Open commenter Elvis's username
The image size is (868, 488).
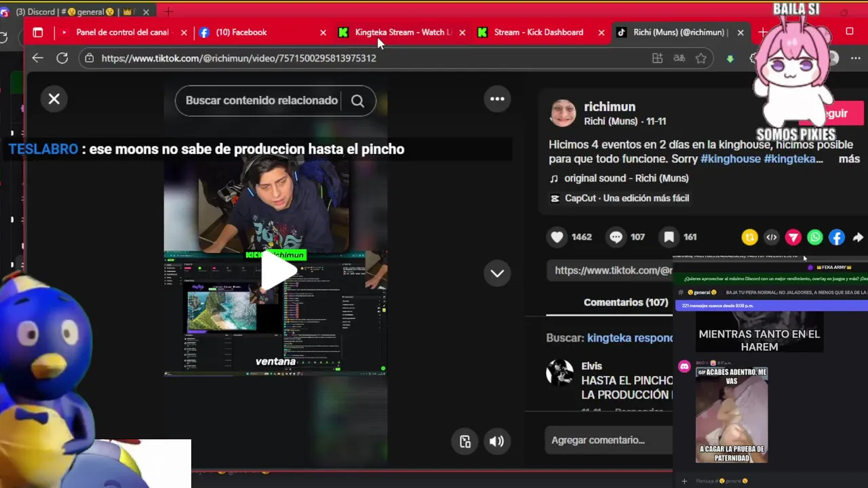click(591, 366)
